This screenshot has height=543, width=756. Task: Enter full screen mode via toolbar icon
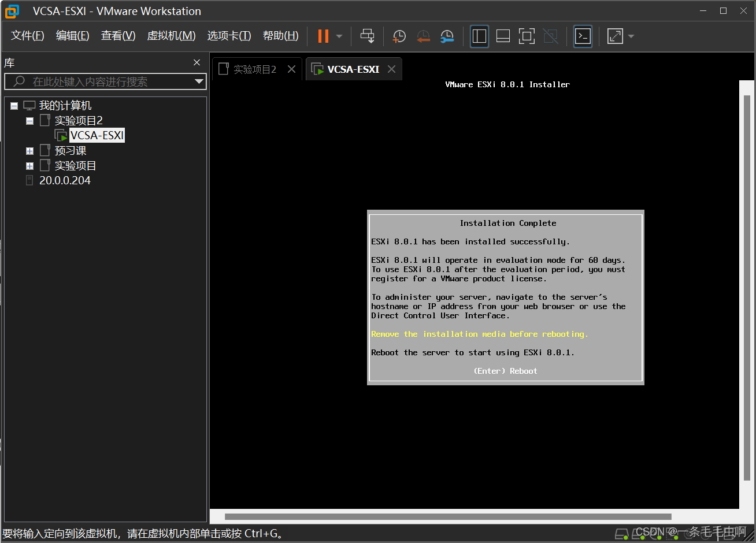(x=527, y=36)
